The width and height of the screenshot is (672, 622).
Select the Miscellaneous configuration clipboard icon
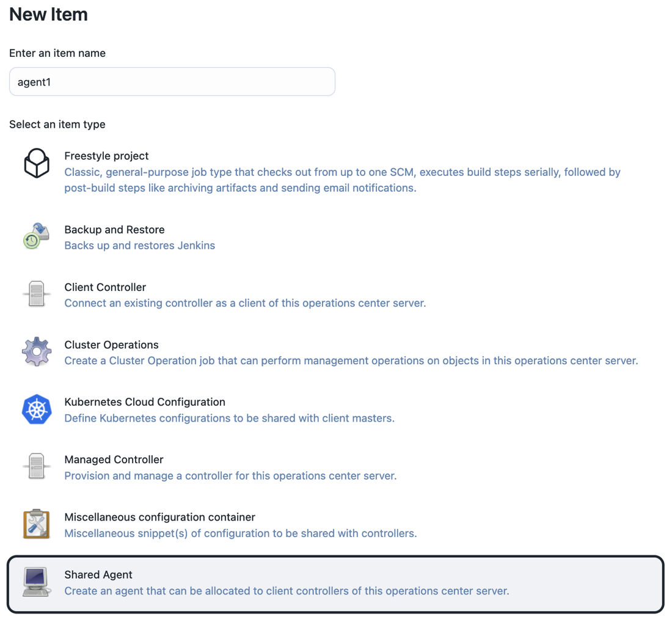pyautogui.click(x=36, y=524)
